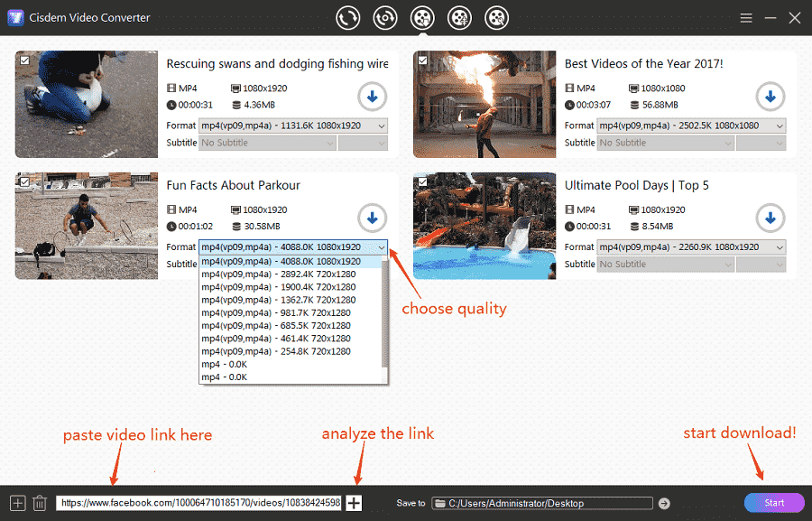The height and width of the screenshot is (521, 812).
Task: Uncheck the Rescuing swans video checkbox
Action: tap(24, 60)
